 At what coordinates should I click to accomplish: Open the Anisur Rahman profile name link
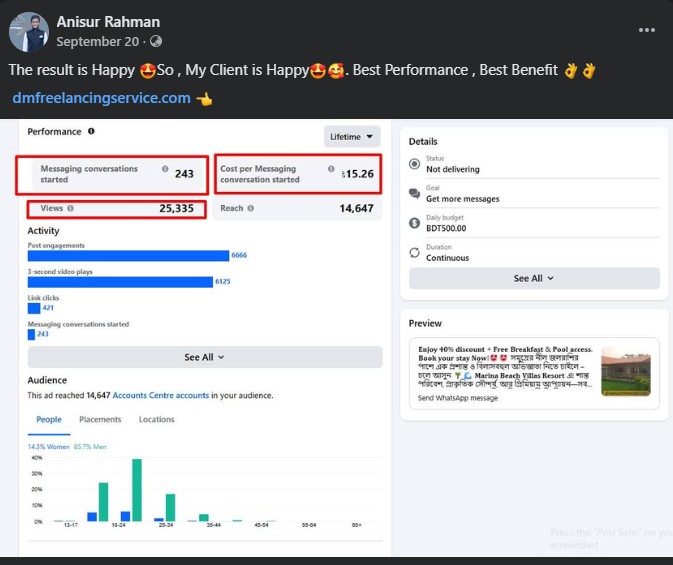(x=108, y=22)
